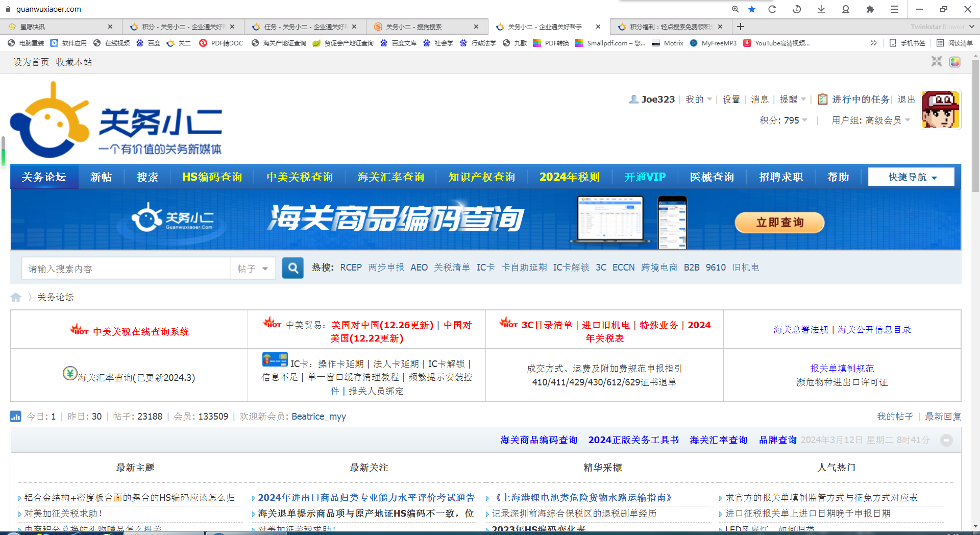Open the 提醒 reminders dropdown
Viewport: 980px width, 535px height.
[792, 100]
